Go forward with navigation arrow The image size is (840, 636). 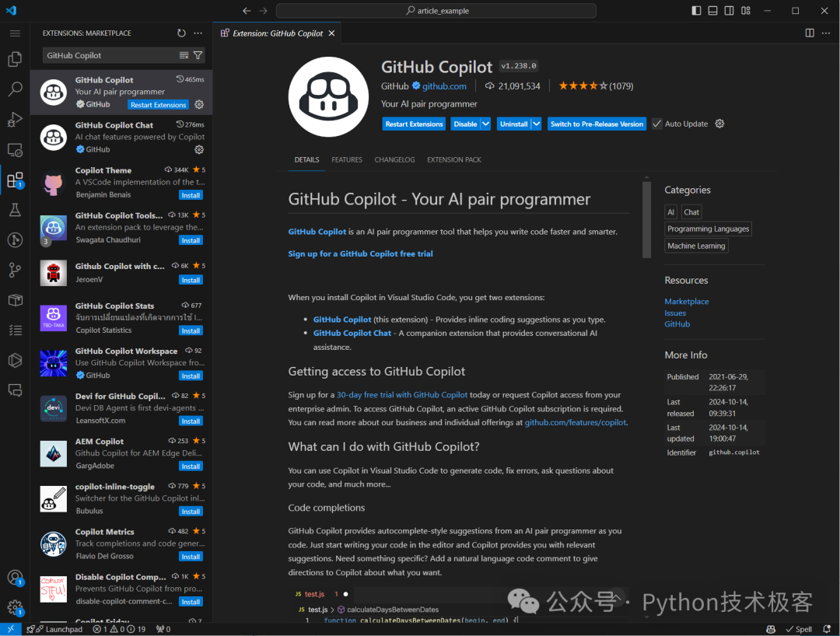tap(263, 11)
